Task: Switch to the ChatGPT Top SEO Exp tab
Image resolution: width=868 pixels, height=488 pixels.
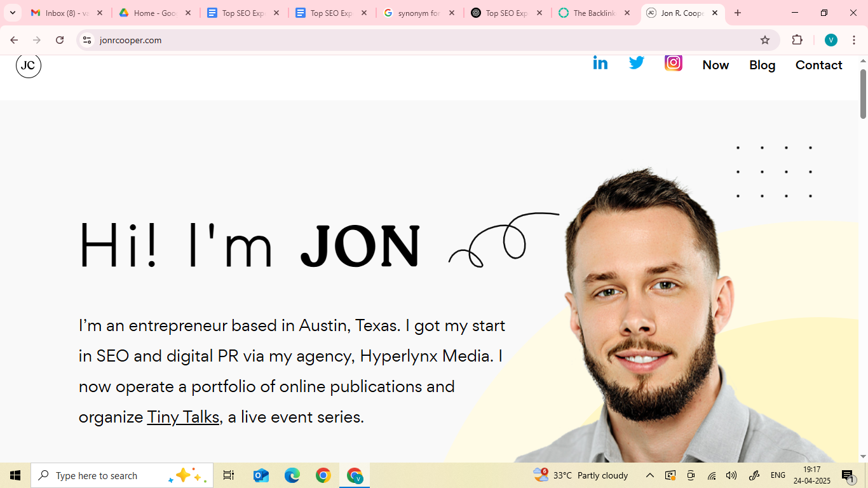Action: [507, 13]
